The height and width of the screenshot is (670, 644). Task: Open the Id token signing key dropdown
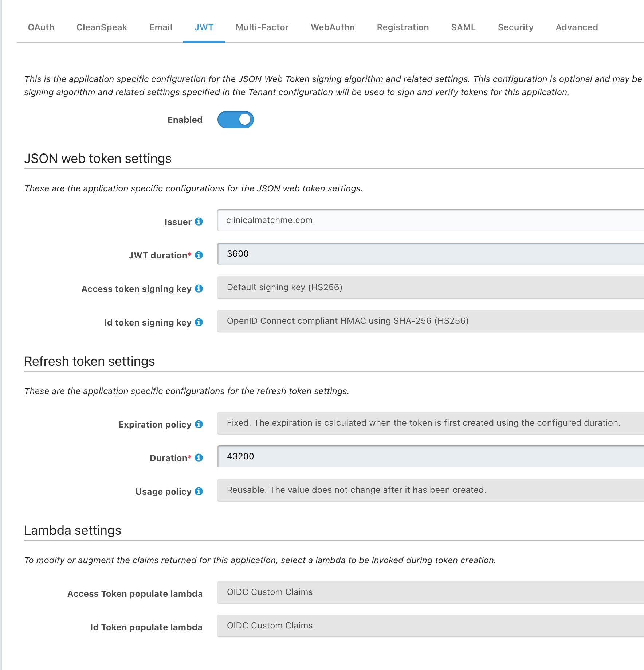(431, 321)
